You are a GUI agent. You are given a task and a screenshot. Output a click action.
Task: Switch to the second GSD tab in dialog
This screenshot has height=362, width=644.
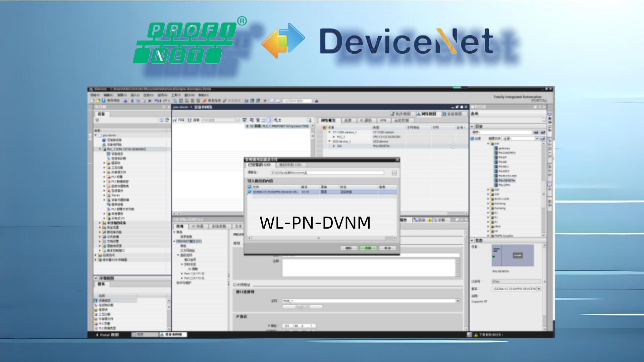290,165
